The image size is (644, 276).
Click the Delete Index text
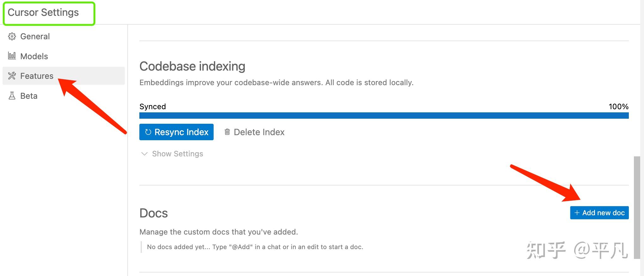click(259, 132)
